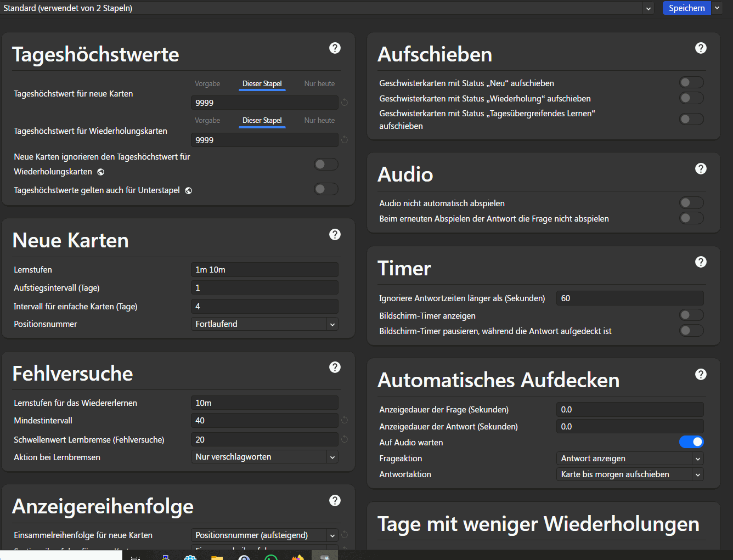
Task: Expand the arrow next to Speichern
Action: click(717, 8)
